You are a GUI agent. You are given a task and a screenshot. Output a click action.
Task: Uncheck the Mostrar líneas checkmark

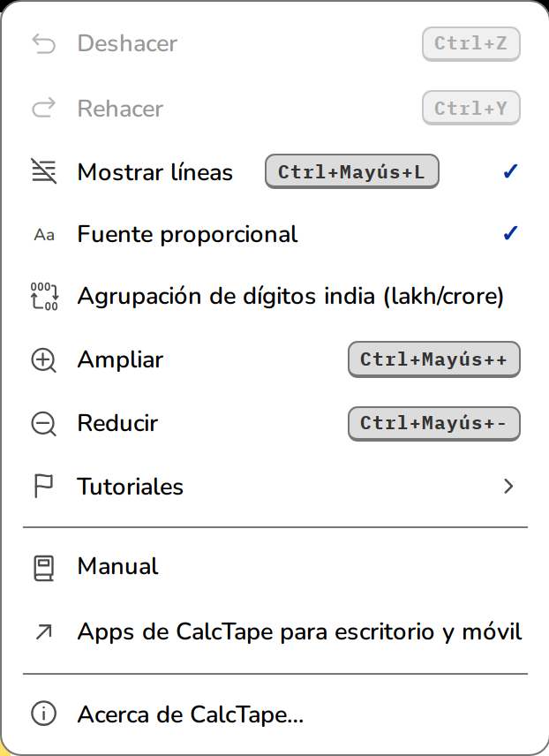pos(510,171)
